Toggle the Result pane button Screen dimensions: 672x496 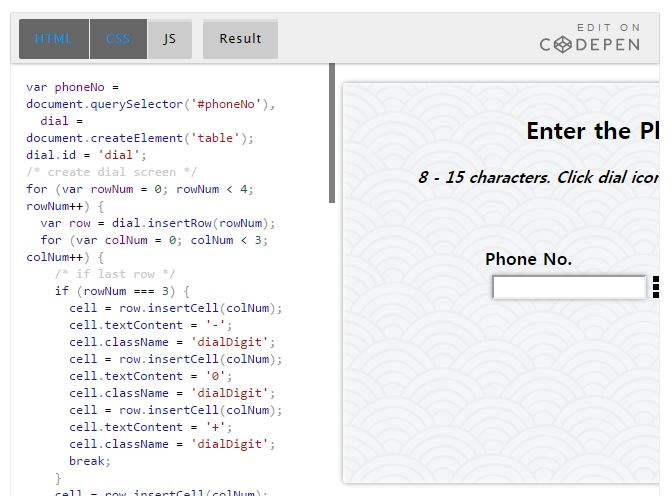pyautogui.click(x=240, y=39)
